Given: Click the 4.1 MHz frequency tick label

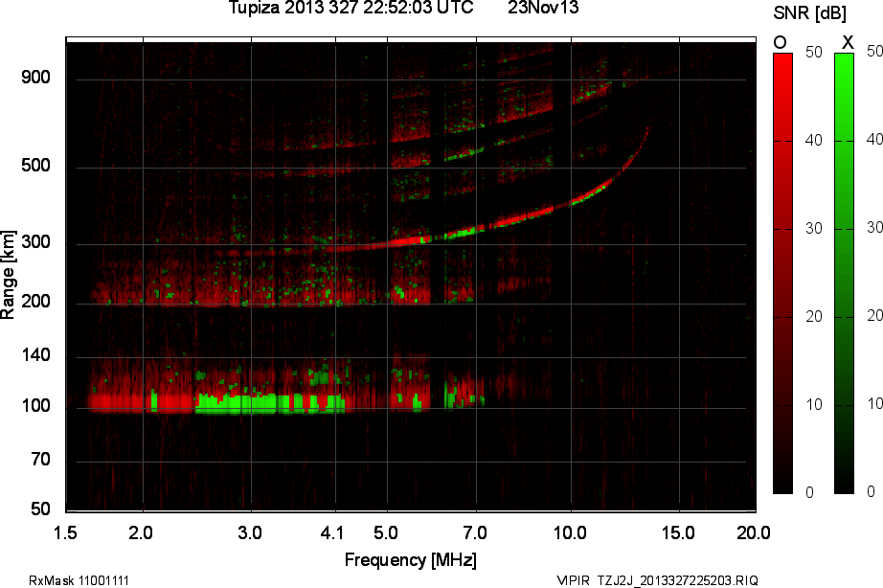Looking at the screenshot, I should (x=332, y=531).
